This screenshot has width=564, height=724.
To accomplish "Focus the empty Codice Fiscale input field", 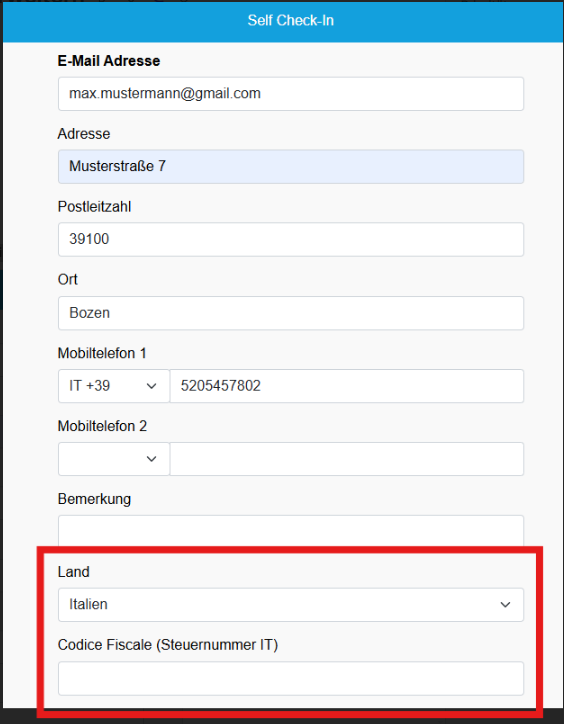I will point(291,678).
